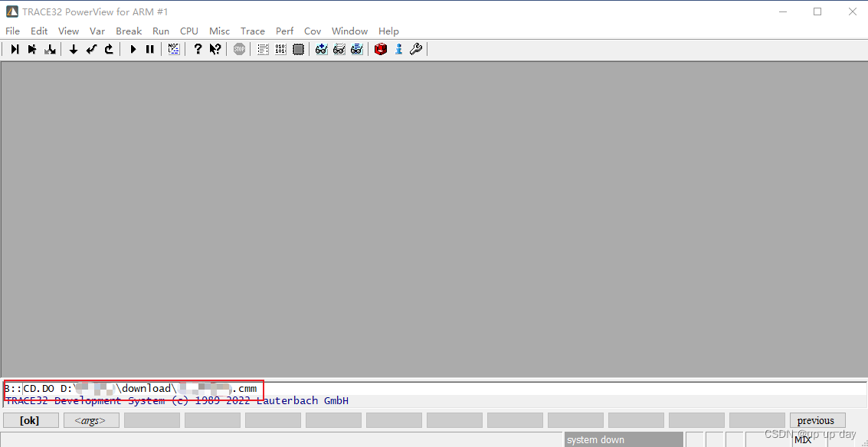The image size is (868, 447).
Task: Click the previous softkey button
Action: click(817, 420)
